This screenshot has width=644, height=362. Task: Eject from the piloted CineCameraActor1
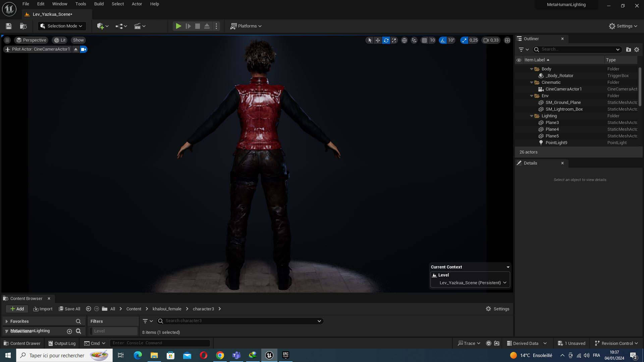tap(76, 49)
